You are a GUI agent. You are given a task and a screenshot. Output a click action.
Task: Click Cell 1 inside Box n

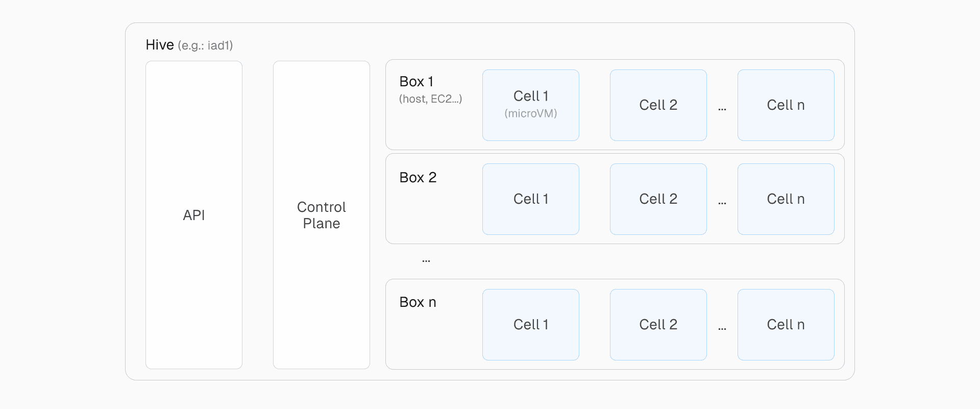click(531, 325)
